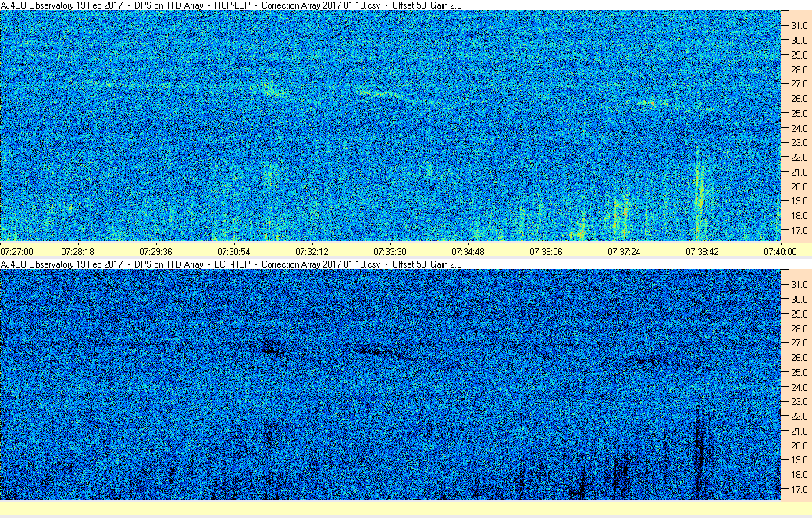Click the 31.0 frequency label of upper spectrogram
The image size is (812, 518).
[799, 26]
